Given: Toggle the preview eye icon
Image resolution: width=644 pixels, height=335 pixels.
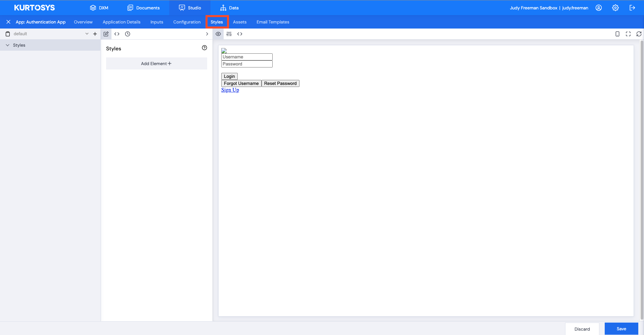Looking at the screenshot, I should click(x=218, y=34).
